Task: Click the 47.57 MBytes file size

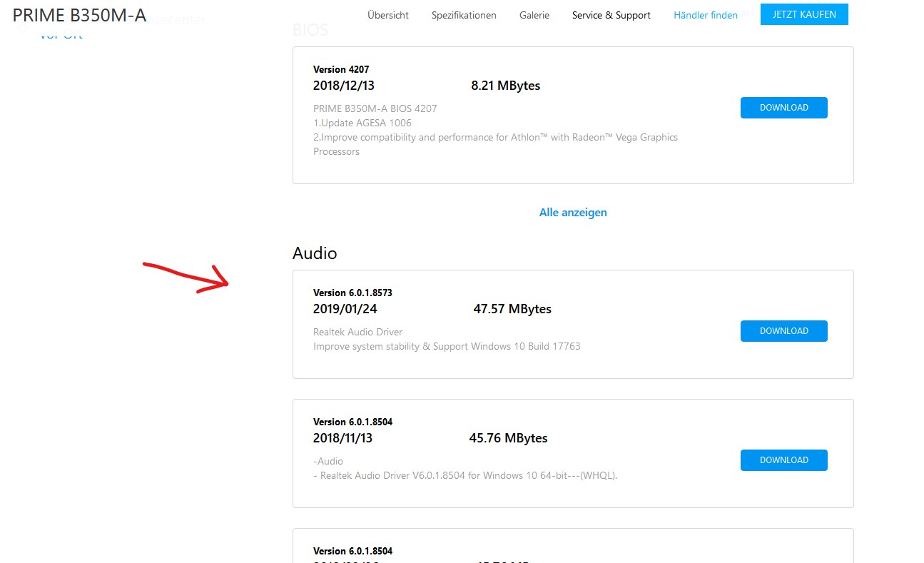Action: point(512,309)
